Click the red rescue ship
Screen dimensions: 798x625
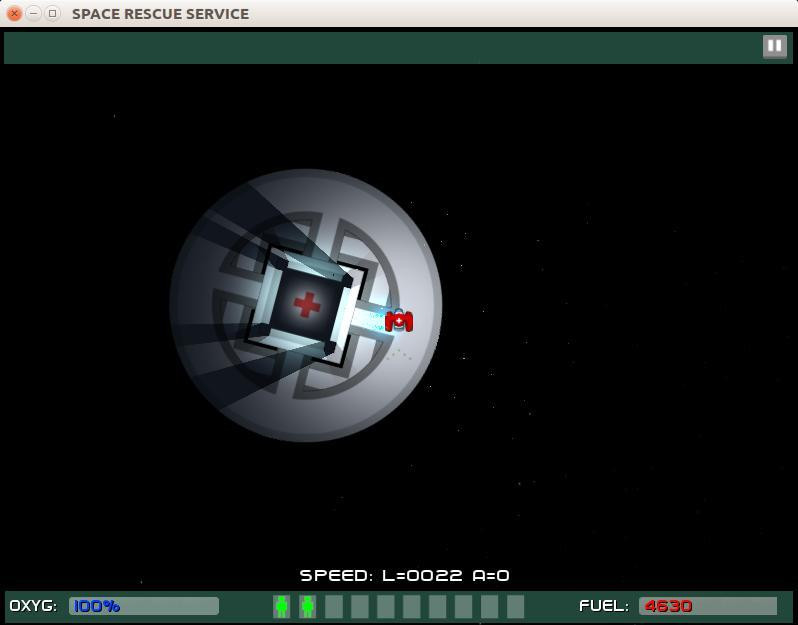pos(399,321)
